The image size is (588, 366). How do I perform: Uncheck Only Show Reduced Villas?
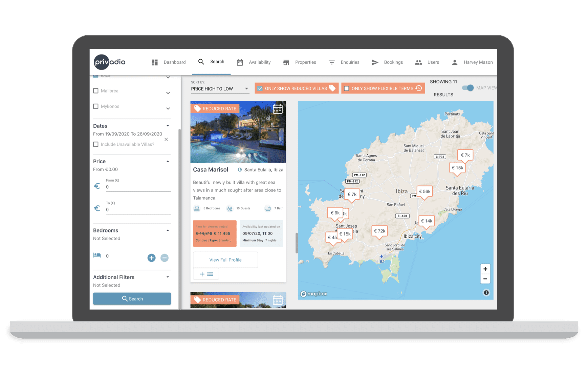point(260,88)
